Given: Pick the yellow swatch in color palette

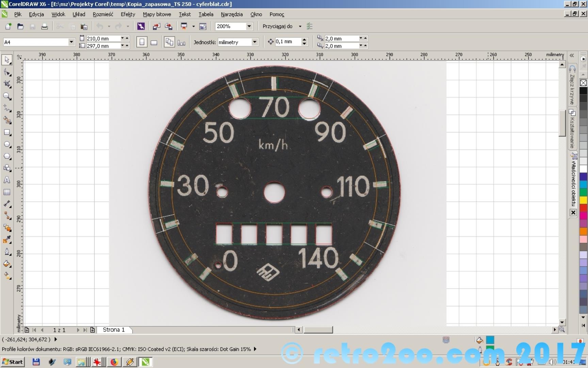Looking at the screenshot, I should click(x=583, y=200).
